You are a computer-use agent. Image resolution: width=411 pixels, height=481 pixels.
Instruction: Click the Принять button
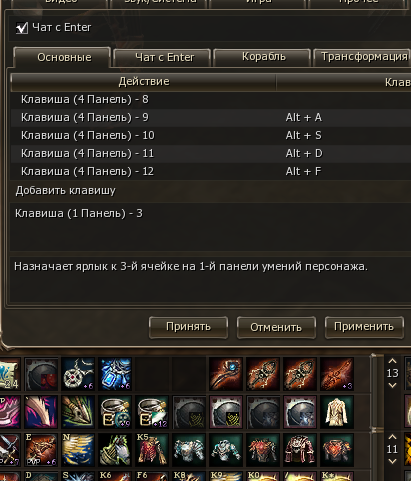click(x=188, y=327)
